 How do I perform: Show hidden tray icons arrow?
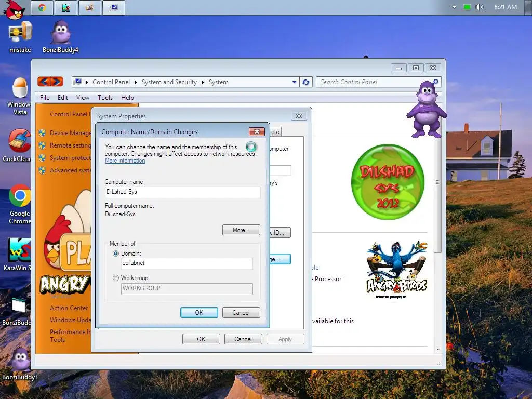pos(454,7)
